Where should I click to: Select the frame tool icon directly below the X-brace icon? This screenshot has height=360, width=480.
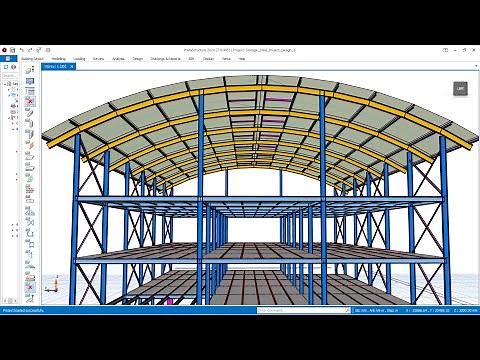point(30,233)
